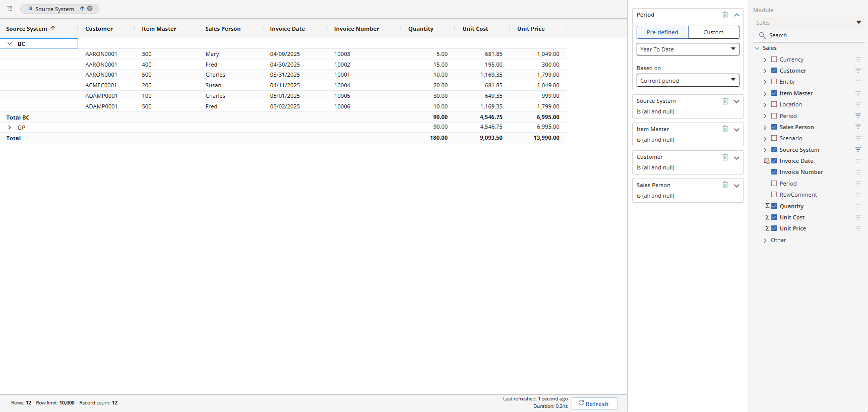868x412 pixels.
Task: Open the Year To Date dropdown
Action: pos(688,49)
